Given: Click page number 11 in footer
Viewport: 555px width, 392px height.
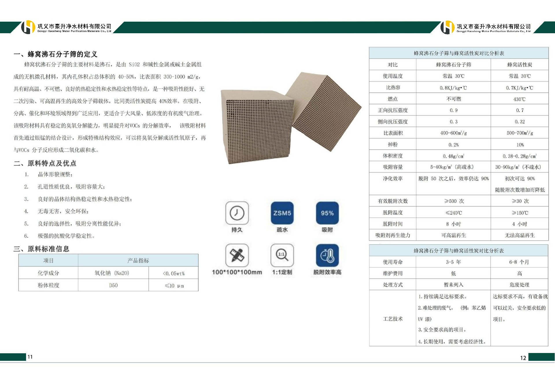Looking at the screenshot, I should (x=30, y=357).
